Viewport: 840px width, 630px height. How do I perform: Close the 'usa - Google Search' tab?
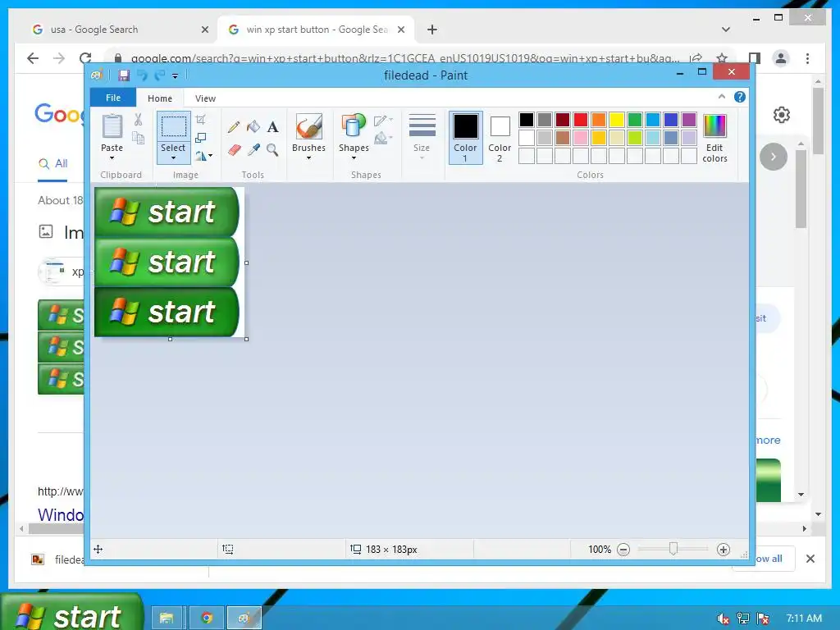tap(204, 30)
